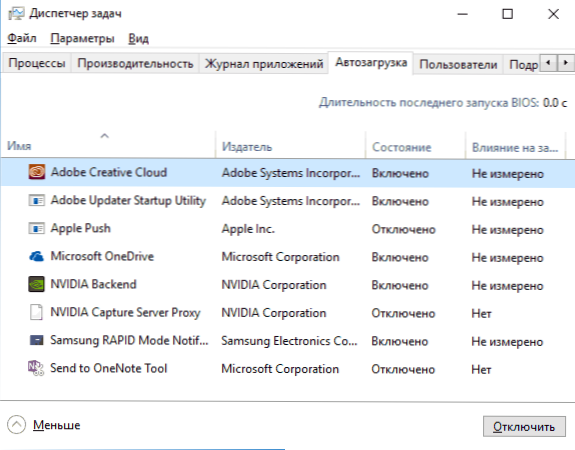Select the Adobe Updater Startup Utility name
Viewport: 575px width, 450px height.
[x=128, y=201]
